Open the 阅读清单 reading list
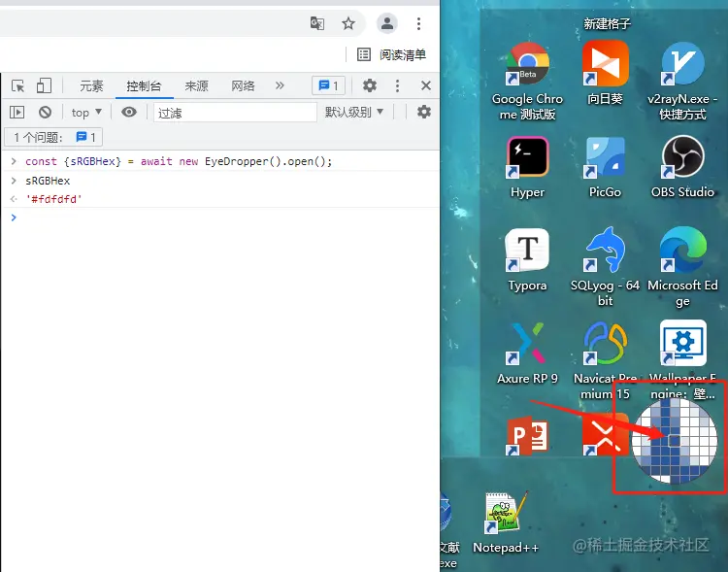 pos(391,54)
